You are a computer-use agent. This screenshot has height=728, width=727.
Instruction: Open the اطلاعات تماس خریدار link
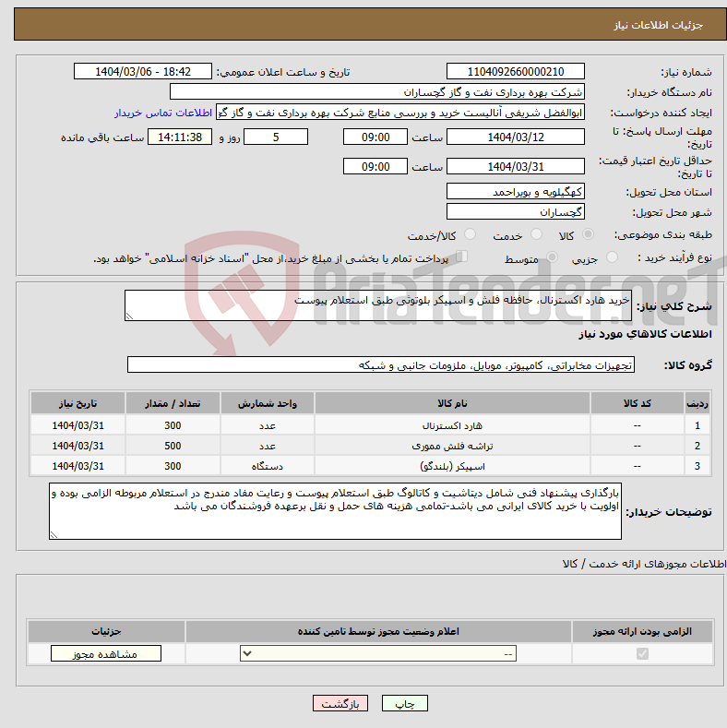point(163,113)
